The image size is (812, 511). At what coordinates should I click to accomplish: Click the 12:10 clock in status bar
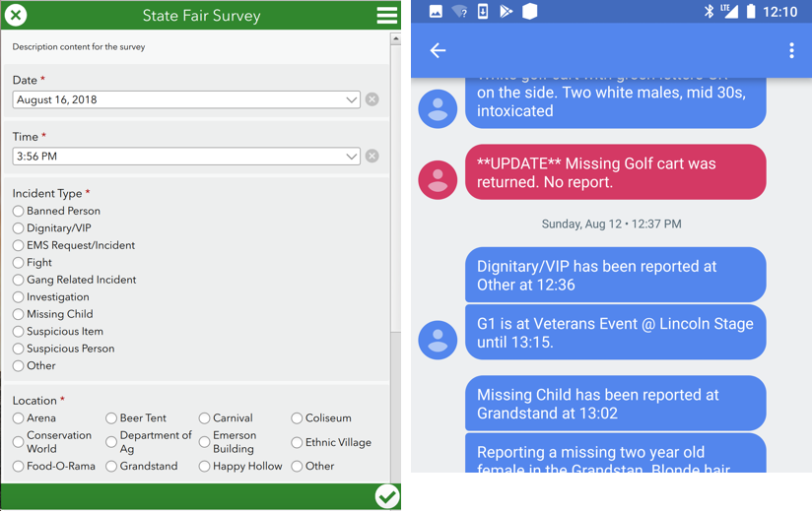[779, 12]
